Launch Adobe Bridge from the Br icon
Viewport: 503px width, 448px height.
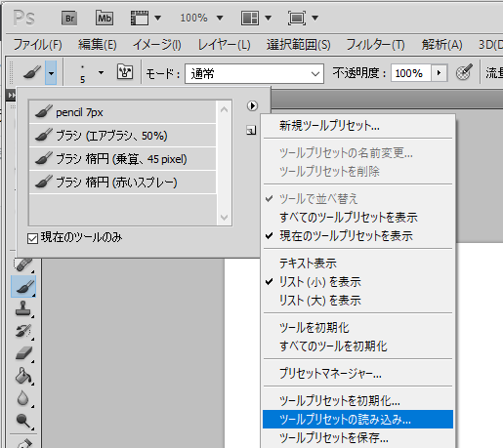tap(69, 18)
